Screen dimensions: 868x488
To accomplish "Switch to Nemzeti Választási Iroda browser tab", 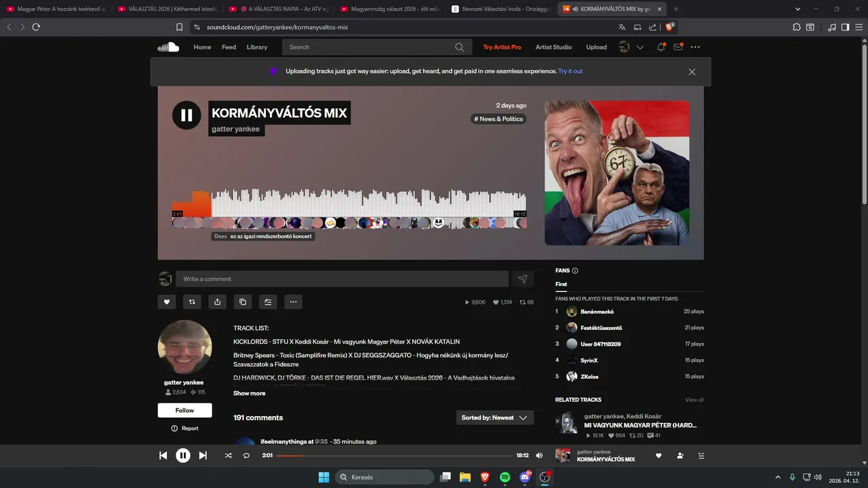I will point(501,9).
